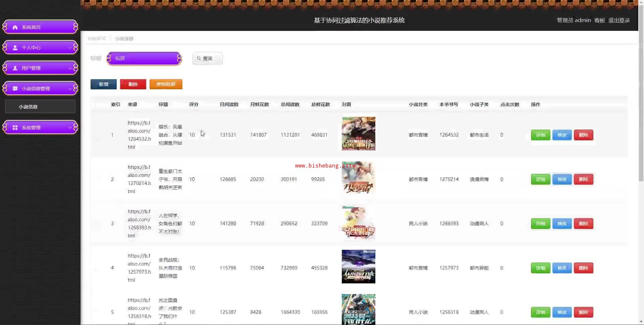This screenshot has width=644, height=325.
Task: Focus the purple 标题 search input field
Action: 144,58
